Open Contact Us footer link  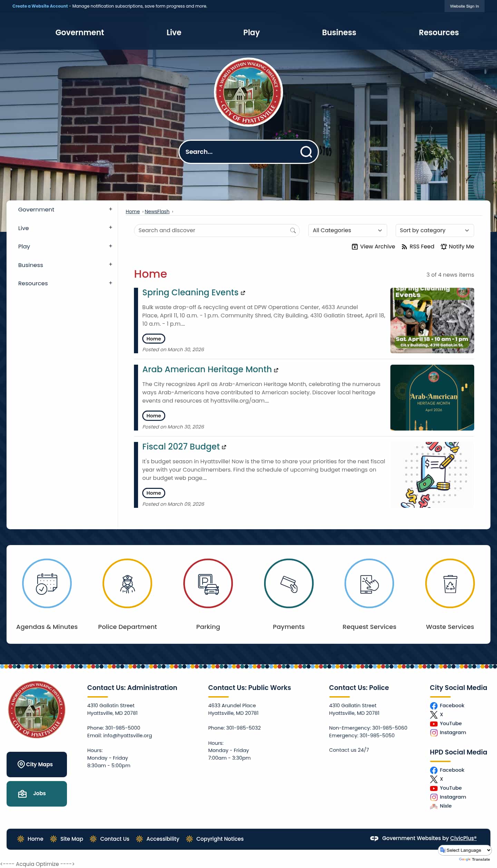coord(115,839)
